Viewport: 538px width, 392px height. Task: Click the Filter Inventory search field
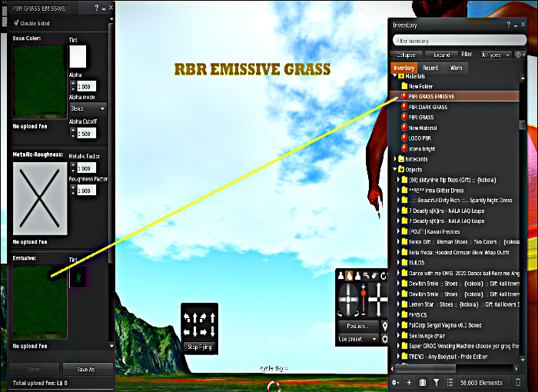tap(460, 41)
